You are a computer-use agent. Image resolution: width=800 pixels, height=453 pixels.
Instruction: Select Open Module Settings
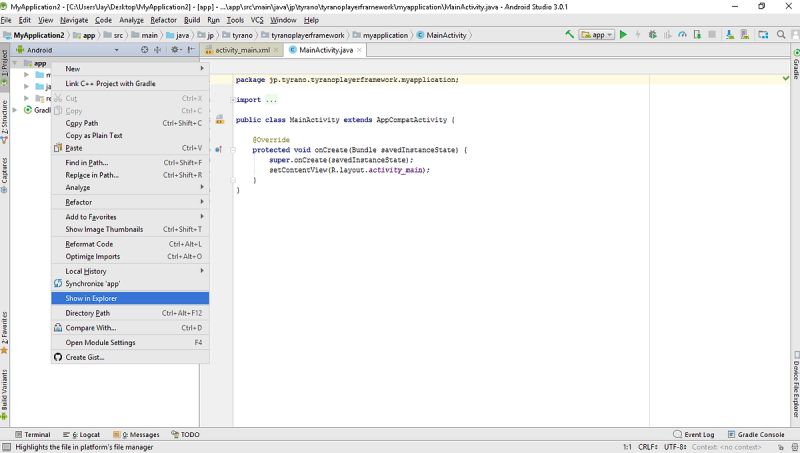(130, 342)
